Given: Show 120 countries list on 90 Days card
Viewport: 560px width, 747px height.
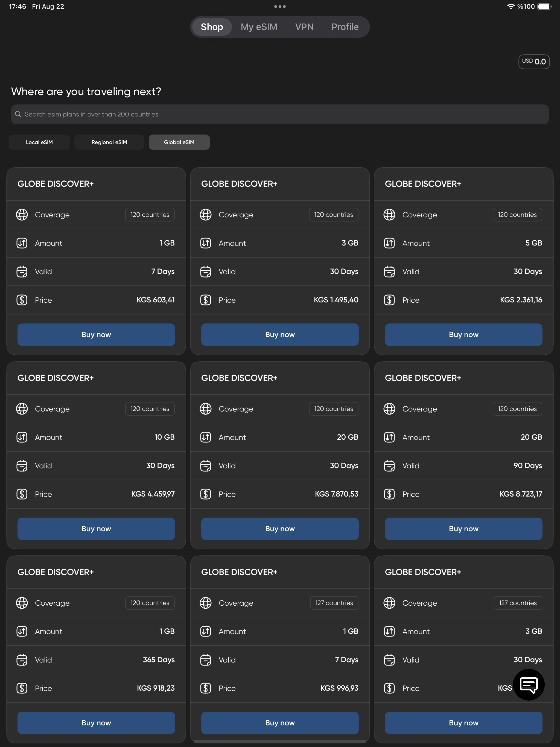Looking at the screenshot, I should point(517,409).
